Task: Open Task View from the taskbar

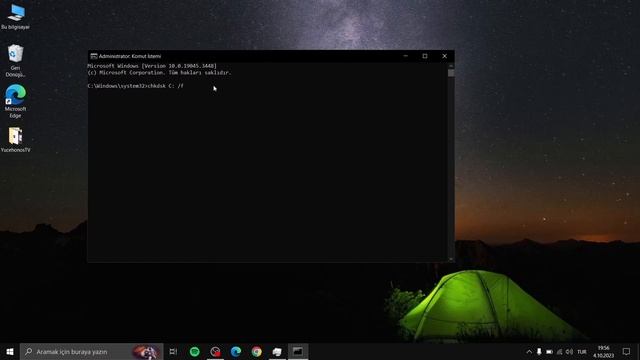Action: pos(173,351)
